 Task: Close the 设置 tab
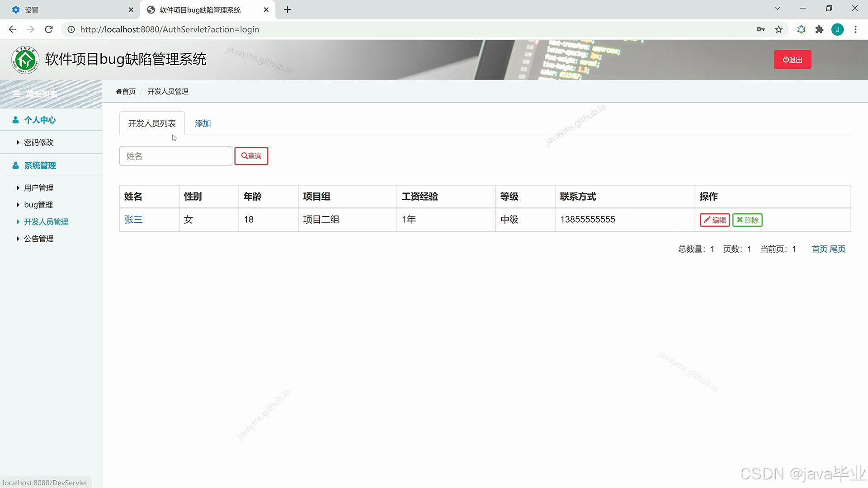pyautogui.click(x=131, y=9)
